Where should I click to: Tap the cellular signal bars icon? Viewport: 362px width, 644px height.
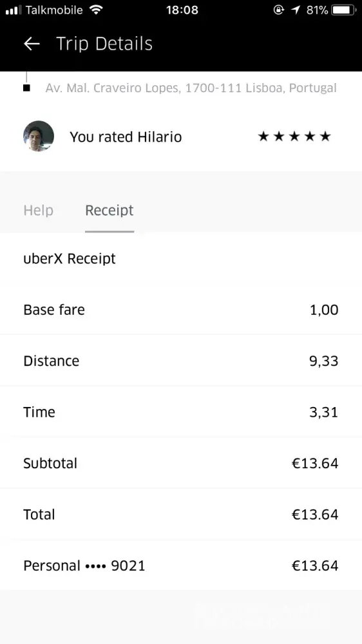click(x=14, y=10)
